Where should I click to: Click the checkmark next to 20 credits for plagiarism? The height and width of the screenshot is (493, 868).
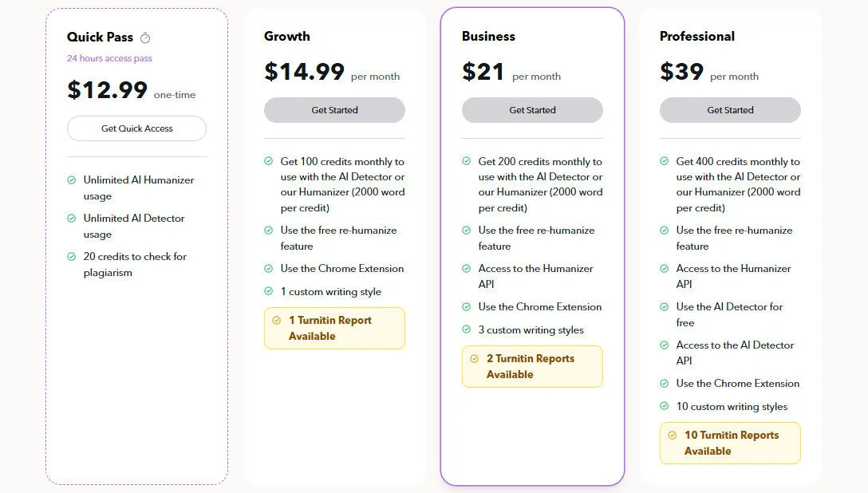click(72, 257)
